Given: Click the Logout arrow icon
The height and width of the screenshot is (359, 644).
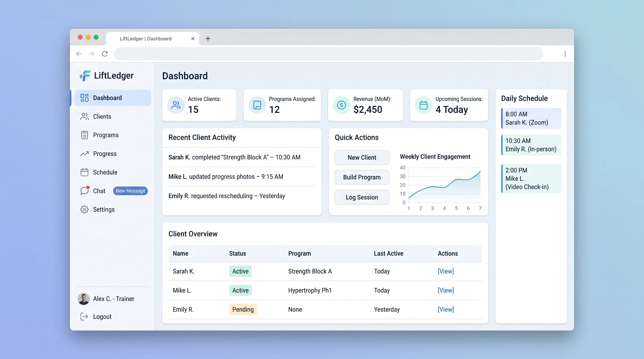Looking at the screenshot, I should [x=84, y=316].
